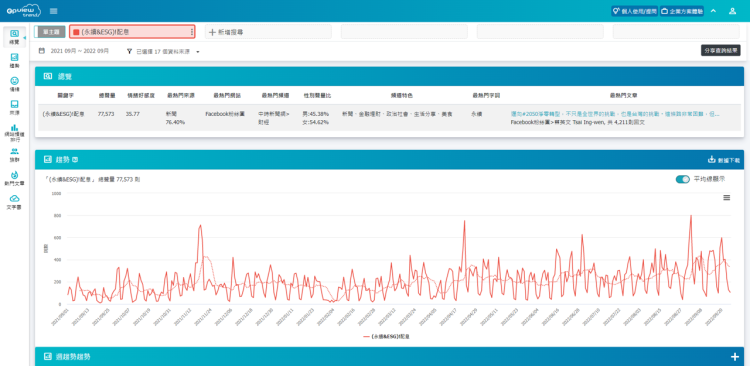Open the 總覽 overview sidebar item
Viewport: 750px width, 366px height.
[x=14, y=37]
